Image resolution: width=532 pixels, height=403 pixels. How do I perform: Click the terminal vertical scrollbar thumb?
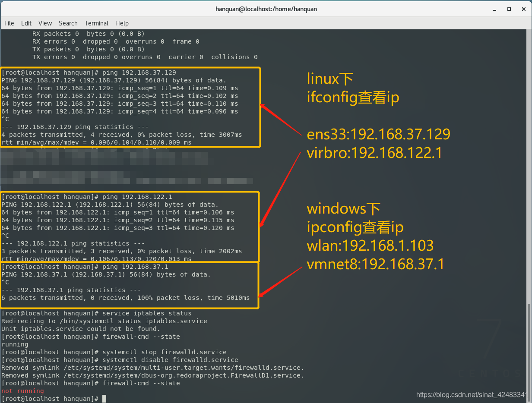529,353
